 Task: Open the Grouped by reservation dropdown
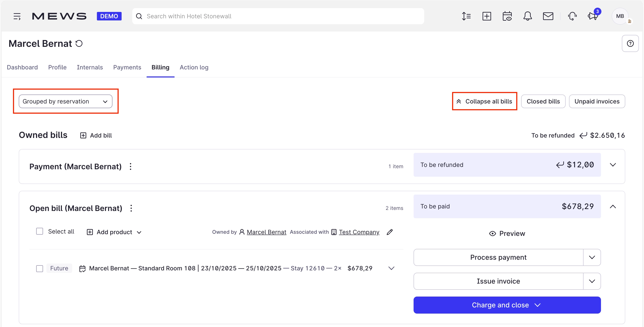point(66,101)
